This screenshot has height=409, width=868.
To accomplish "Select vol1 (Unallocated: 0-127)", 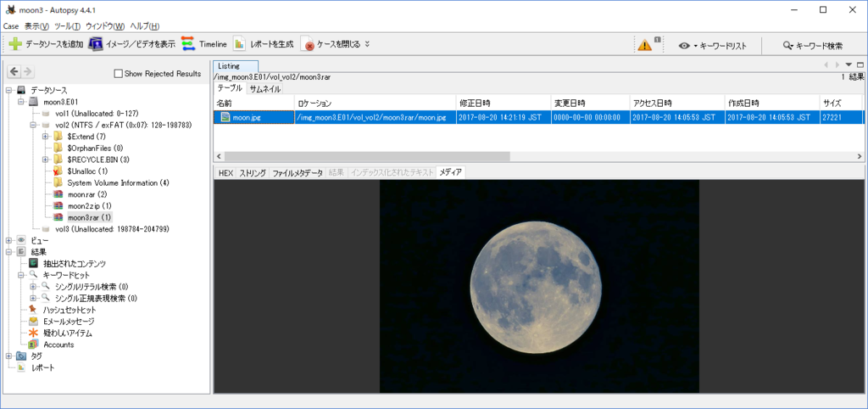I will pyautogui.click(x=95, y=113).
